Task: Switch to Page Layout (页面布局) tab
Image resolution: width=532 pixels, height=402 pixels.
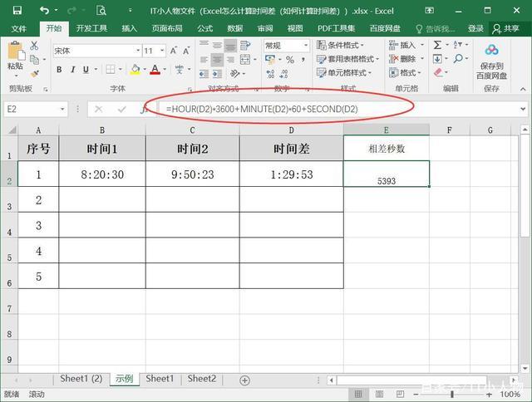Action: coord(167,28)
